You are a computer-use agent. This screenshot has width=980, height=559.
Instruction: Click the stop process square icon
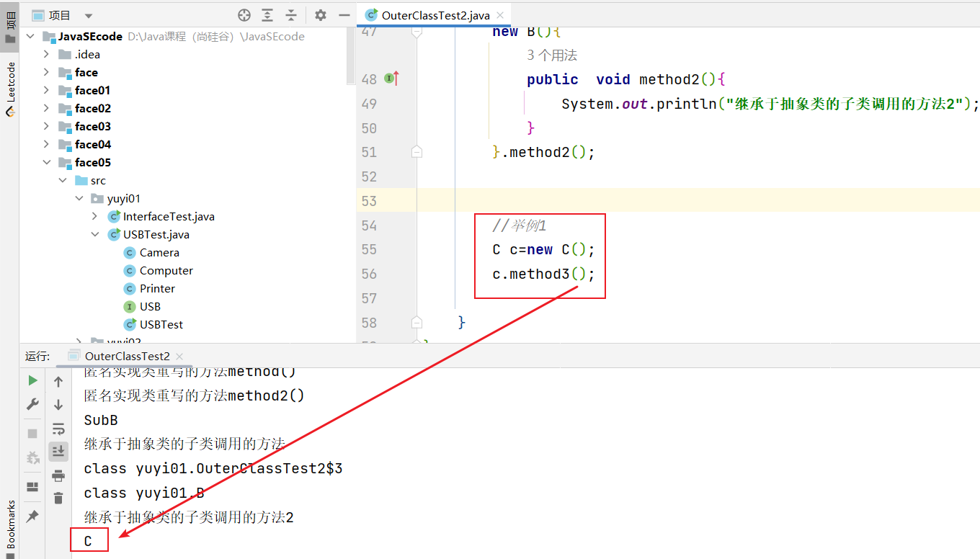(x=32, y=434)
